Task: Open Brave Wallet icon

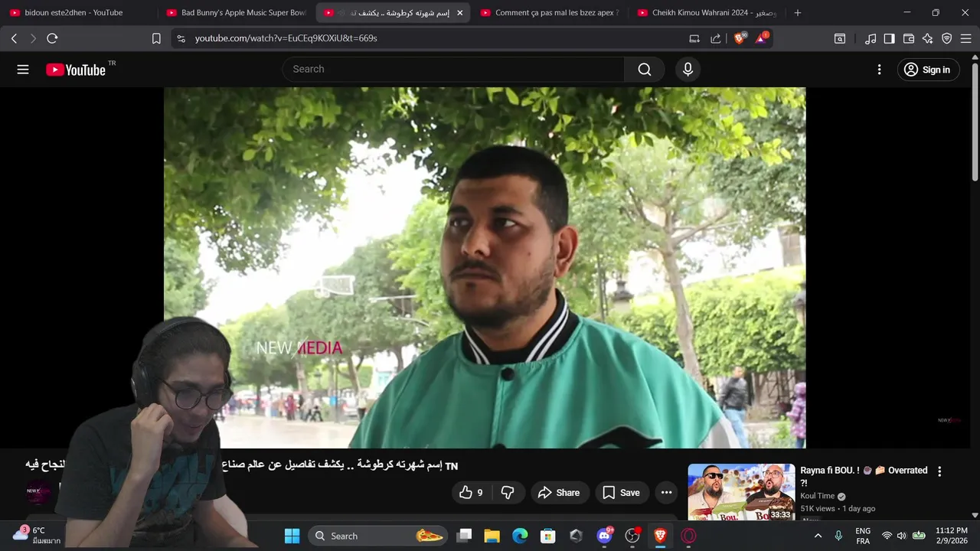Action: coord(909,38)
